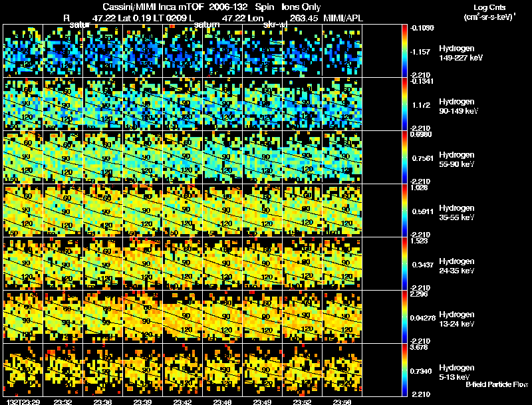
Task: Click the Hydrogen 149-227 keV color bar
Action: coord(404,51)
